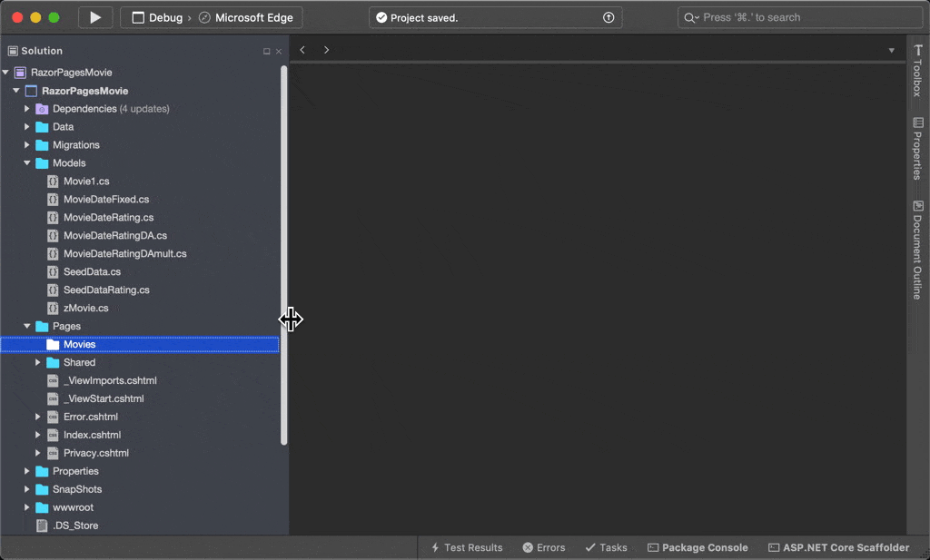930x560 pixels.
Task: Show the Tasks pad
Action: click(x=606, y=547)
